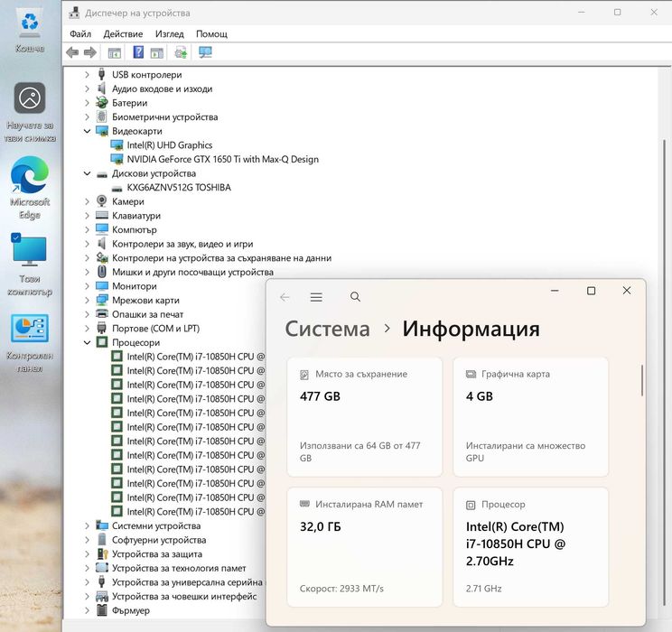Expand the Мрежови карти node

point(87,301)
